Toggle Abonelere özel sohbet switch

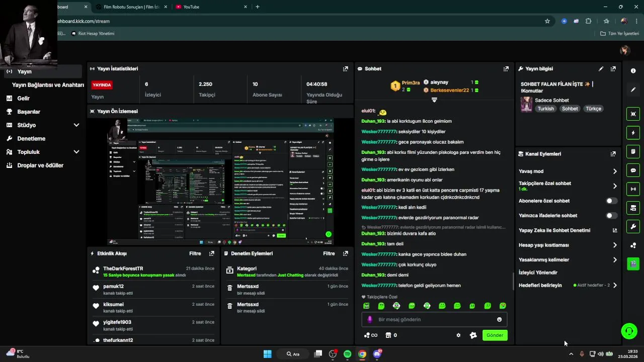[611, 201]
